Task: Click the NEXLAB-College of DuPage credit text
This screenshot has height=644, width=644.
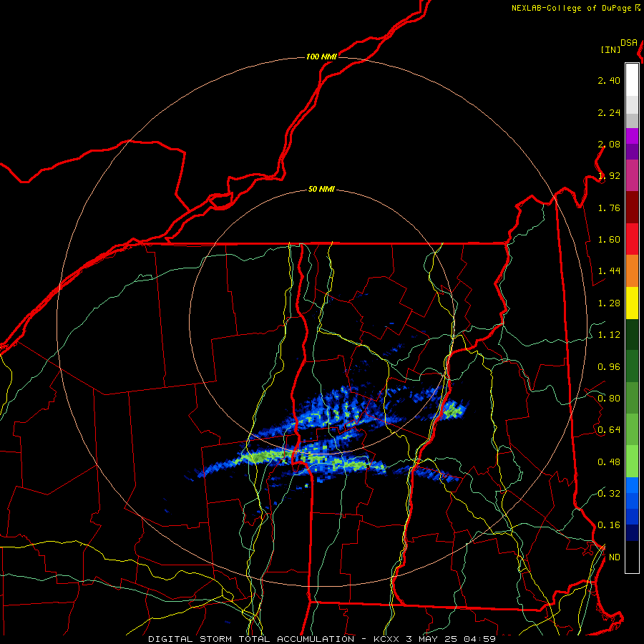Action: (571, 8)
